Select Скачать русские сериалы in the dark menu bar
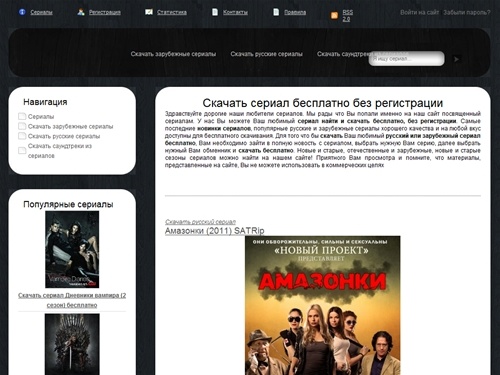The height and width of the screenshot is (375, 500). (266, 54)
